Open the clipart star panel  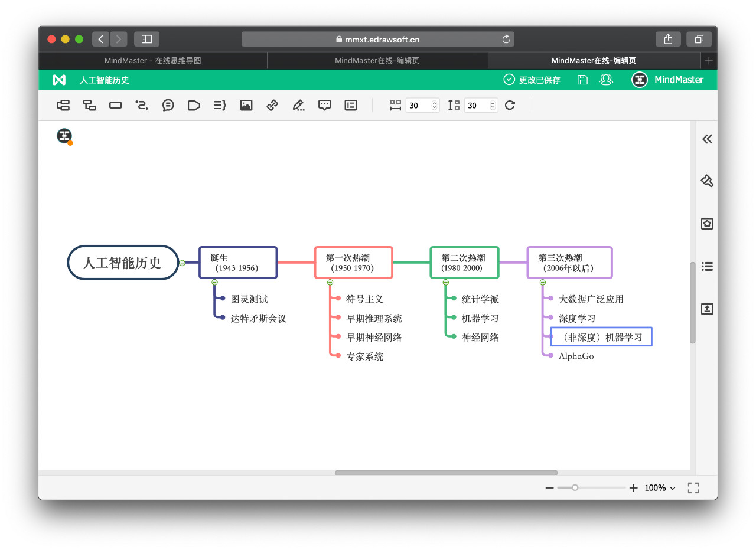[707, 224]
